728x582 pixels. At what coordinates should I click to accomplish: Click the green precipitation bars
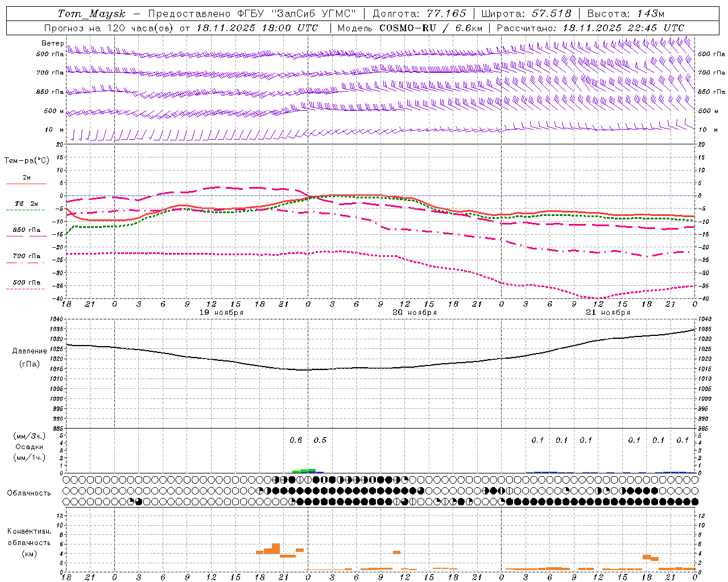[x=304, y=471]
